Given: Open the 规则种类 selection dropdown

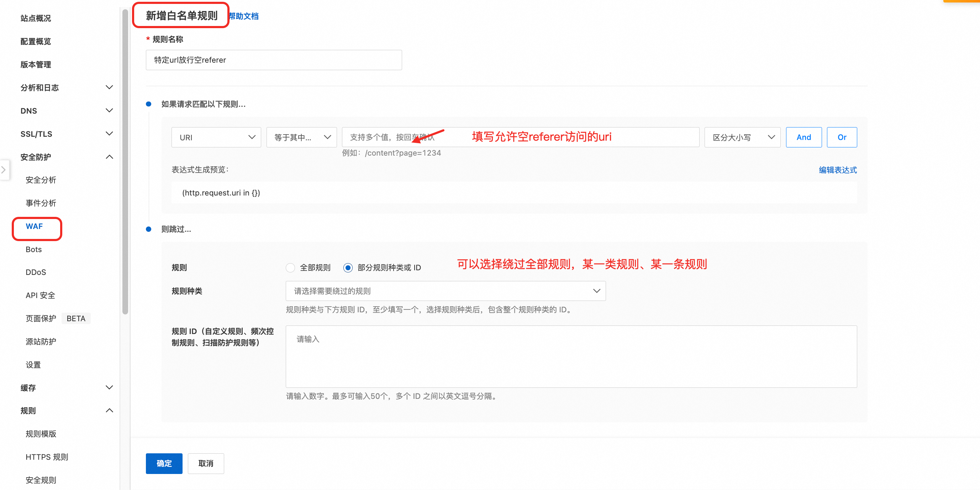Looking at the screenshot, I should pos(445,291).
